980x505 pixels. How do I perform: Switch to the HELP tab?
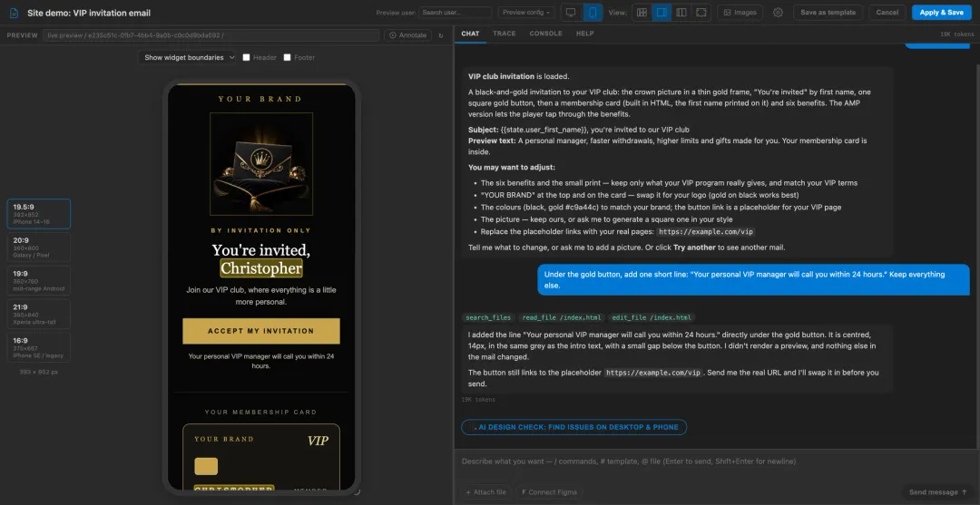tap(585, 34)
